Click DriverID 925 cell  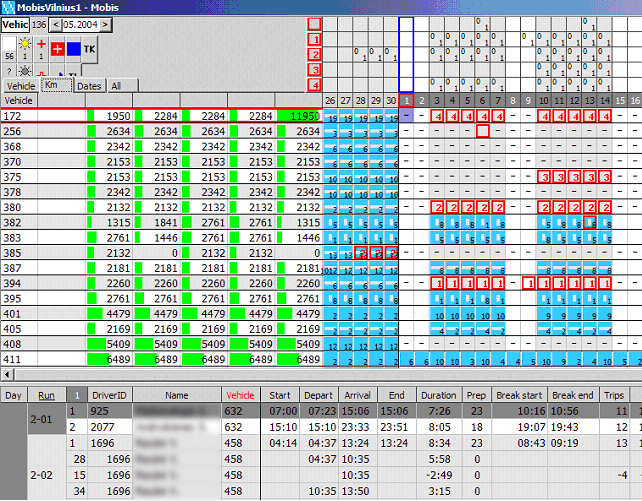(x=110, y=411)
